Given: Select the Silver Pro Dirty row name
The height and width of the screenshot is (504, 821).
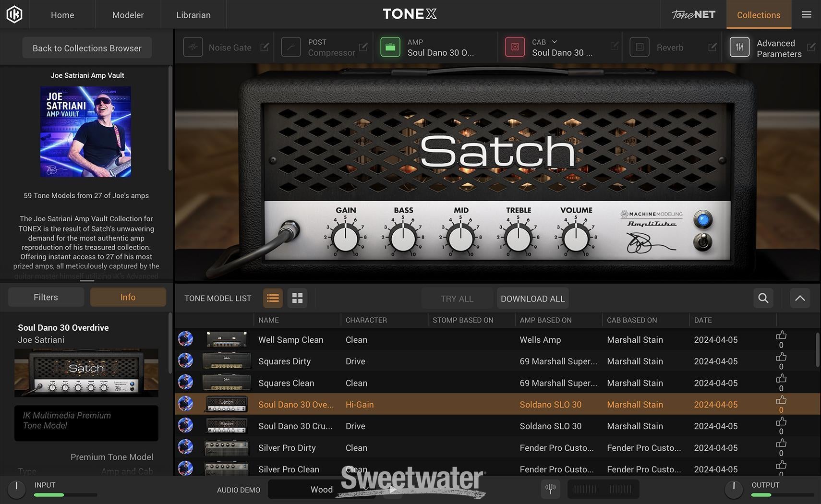Looking at the screenshot, I should tap(287, 448).
